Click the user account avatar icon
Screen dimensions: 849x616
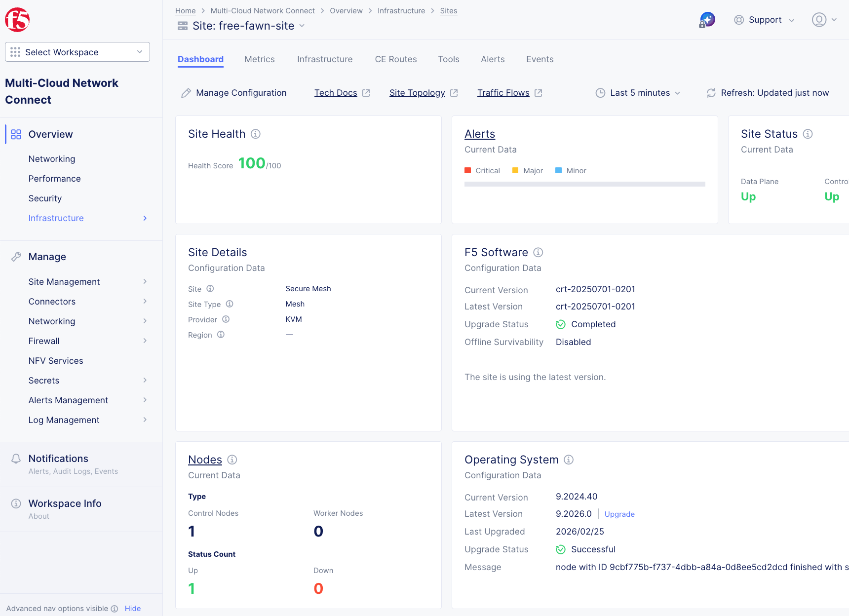tap(819, 20)
